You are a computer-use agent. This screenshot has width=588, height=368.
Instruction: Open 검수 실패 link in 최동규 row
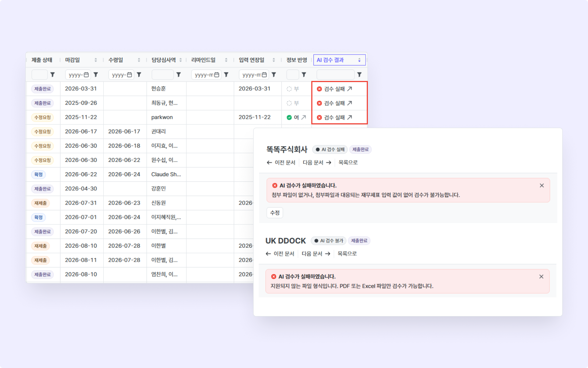click(x=334, y=103)
